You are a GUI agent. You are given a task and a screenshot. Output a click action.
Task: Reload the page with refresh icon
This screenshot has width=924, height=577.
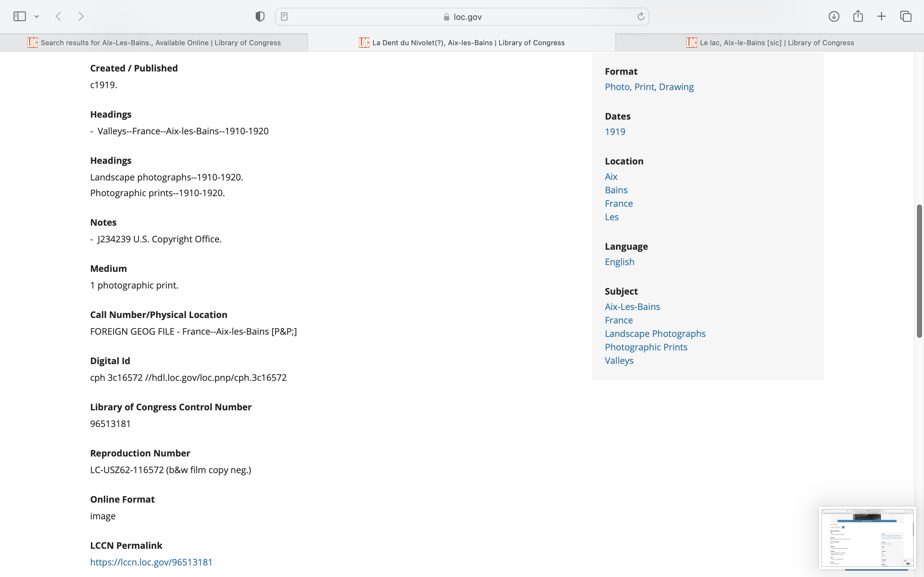[641, 16]
